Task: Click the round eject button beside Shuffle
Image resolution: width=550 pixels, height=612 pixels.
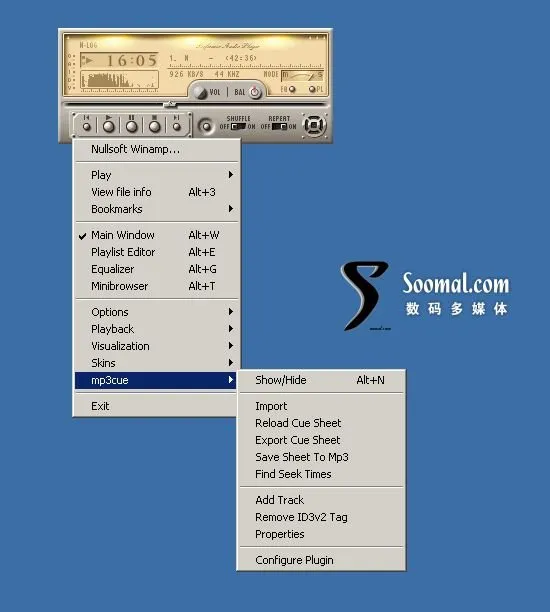Action: pyautogui.click(x=206, y=126)
